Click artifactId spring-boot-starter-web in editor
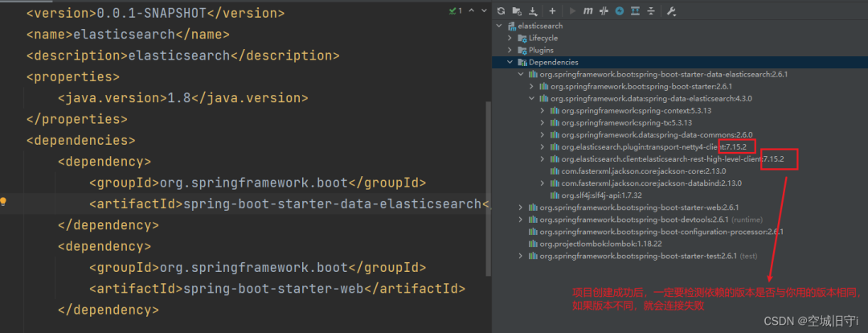The image size is (868, 333). [273, 289]
